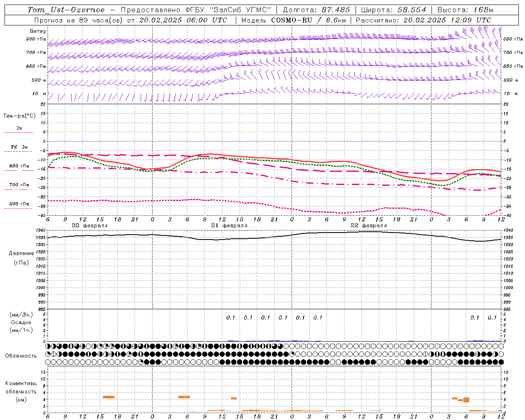
Task: Click the Td 2м dew point legend entry
Action: [19, 147]
